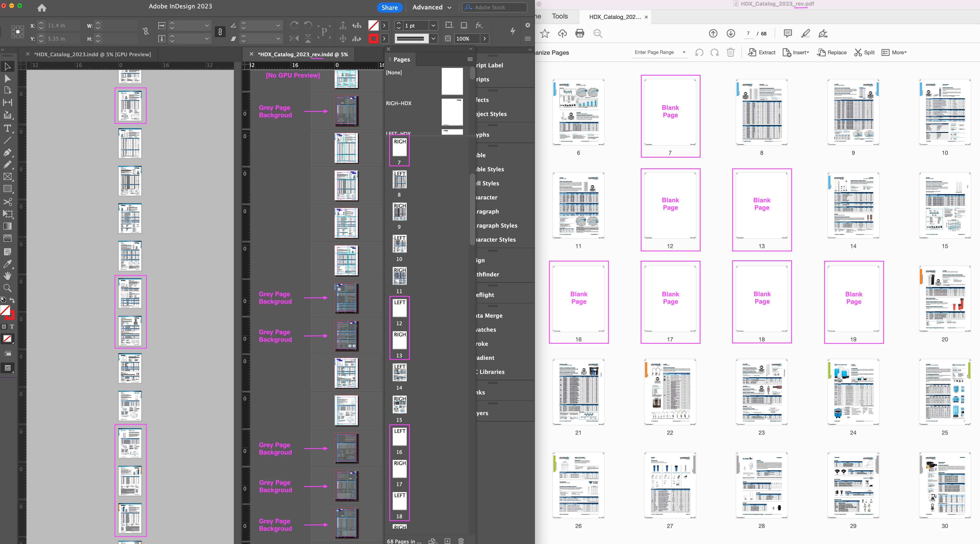Image resolution: width=980 pixels, height=544 pixels.
Task: Click the Acrobat print icon
Action: click(x=580, y=34)
